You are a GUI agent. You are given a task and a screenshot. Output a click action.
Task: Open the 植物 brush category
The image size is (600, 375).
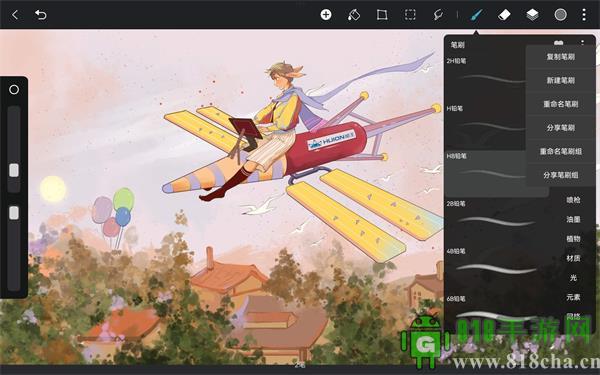pyautogui.click(x=573, y=239)
